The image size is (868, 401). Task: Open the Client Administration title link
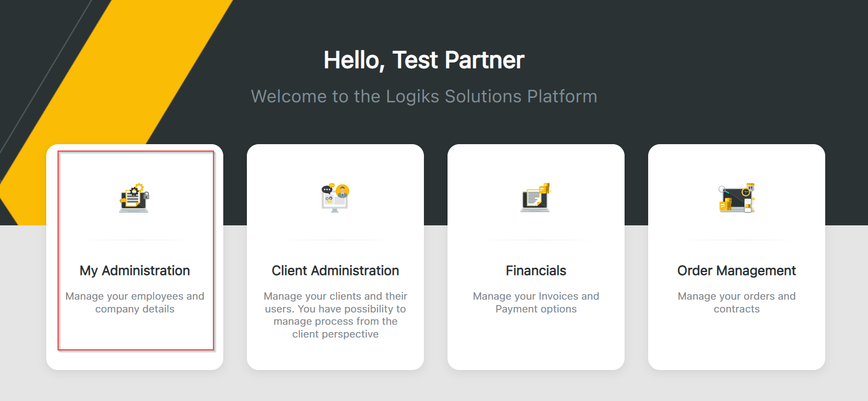point(335,271)
